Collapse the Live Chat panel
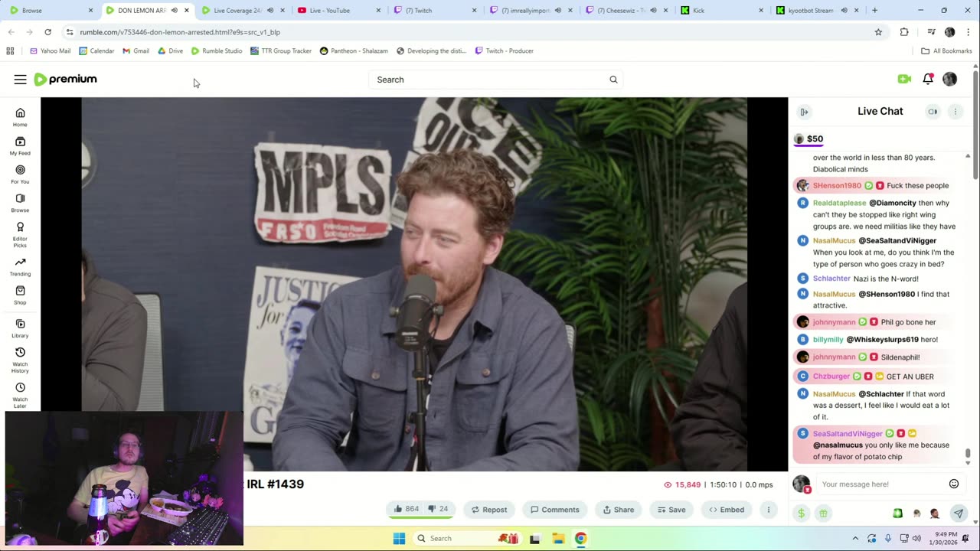980x551 pixels. [804, 112]
